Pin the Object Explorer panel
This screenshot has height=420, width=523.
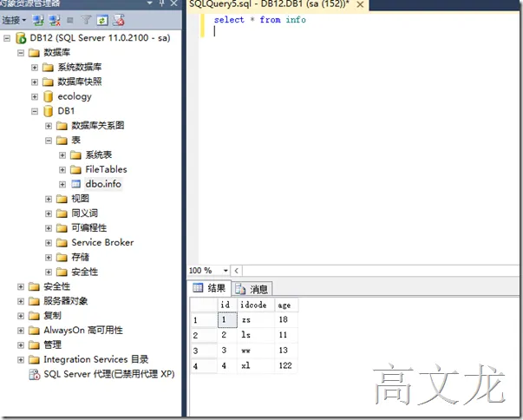click(x=162, y=3)
